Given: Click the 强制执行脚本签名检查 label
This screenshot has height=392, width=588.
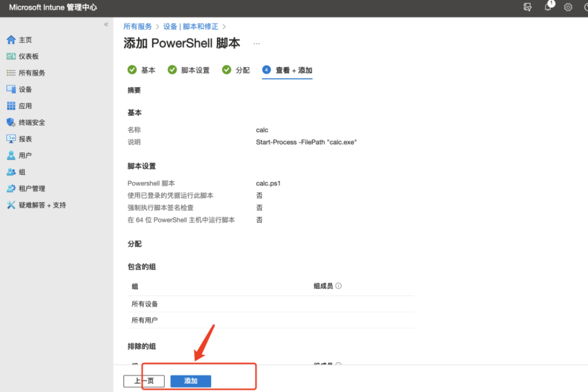Looking at the screenshot, I should click(x=160, y=207).
